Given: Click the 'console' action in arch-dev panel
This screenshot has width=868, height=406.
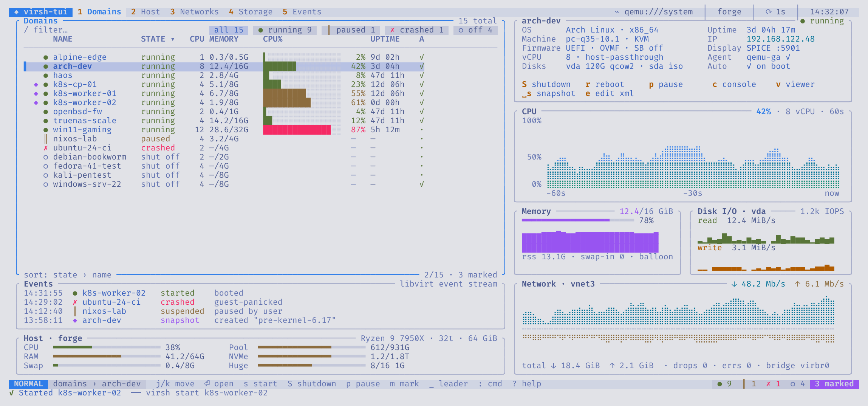Looking at the screenshot, I should tap(734, 84).
